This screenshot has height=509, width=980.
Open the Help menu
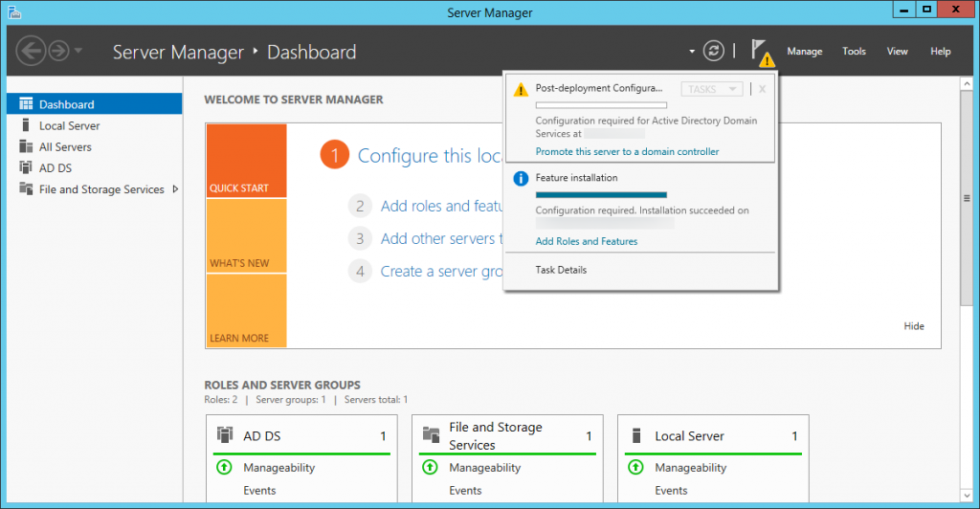(940, 52)
